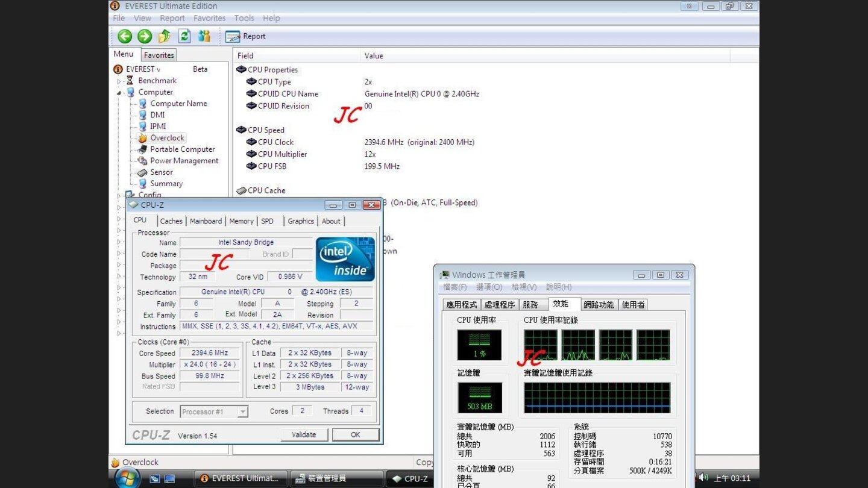Collapse the Computer tree node
Screen dimensions: 868x488
pos(119,92)
